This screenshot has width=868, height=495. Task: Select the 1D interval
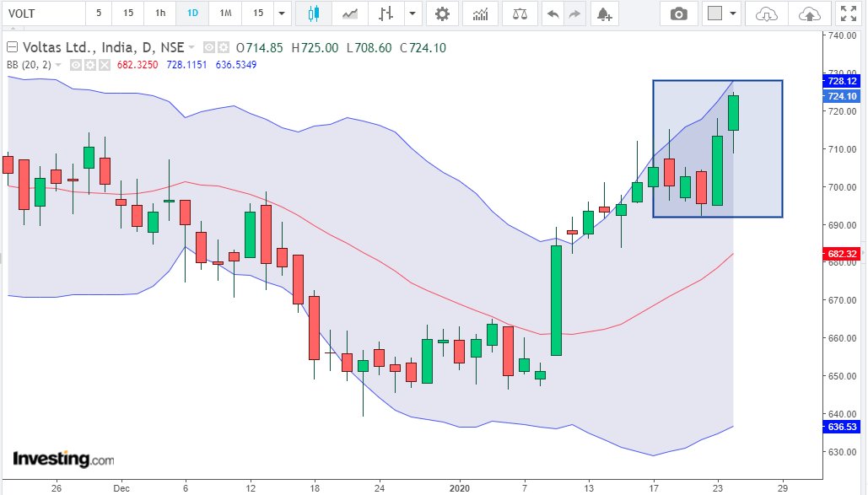(192, 13)
